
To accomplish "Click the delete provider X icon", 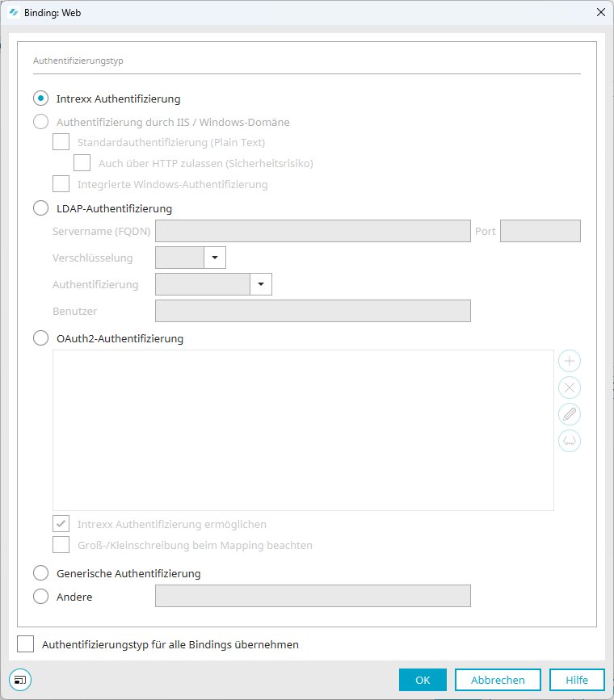I will coord(570,388).
